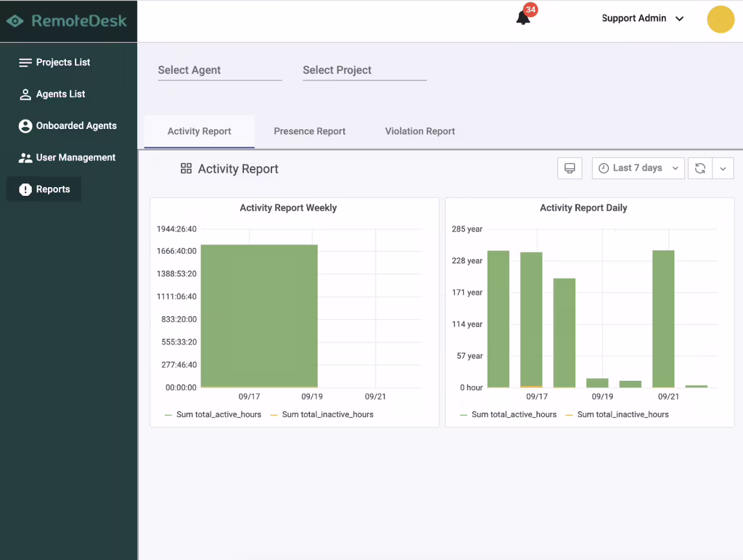Click the Select Agent field
The image size is (743, 560).
tap(220, 70)
